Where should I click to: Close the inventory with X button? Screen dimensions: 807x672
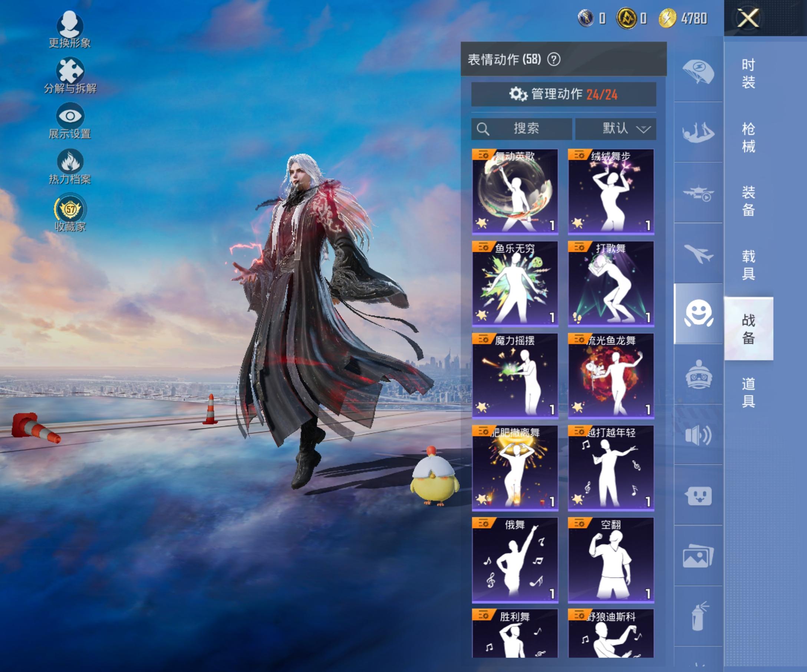pyautogui.click(x=747, y=18)
